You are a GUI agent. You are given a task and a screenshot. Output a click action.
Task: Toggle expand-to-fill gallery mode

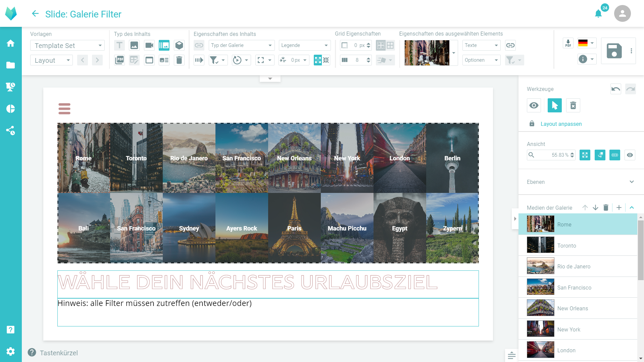pos(318,60)
